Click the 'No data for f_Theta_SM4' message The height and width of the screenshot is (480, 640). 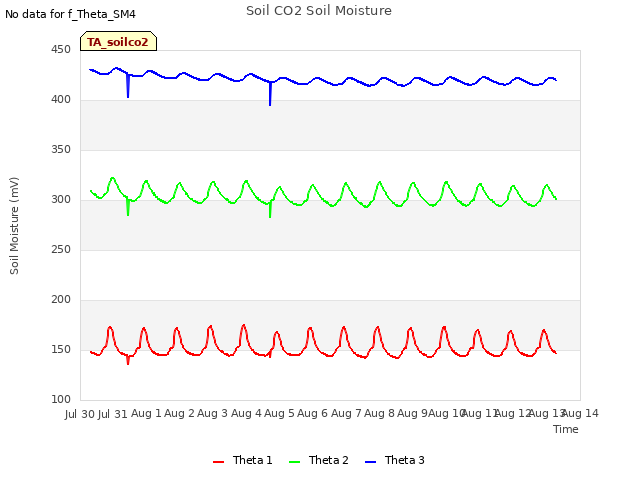point(70,14)
